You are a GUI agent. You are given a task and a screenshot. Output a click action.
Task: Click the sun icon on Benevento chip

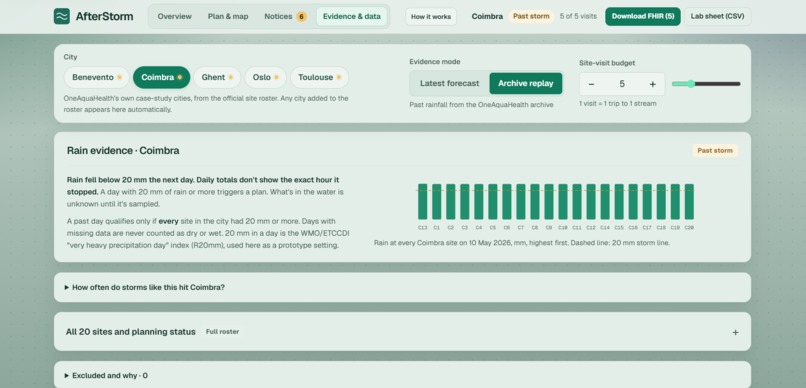[119, 78]
